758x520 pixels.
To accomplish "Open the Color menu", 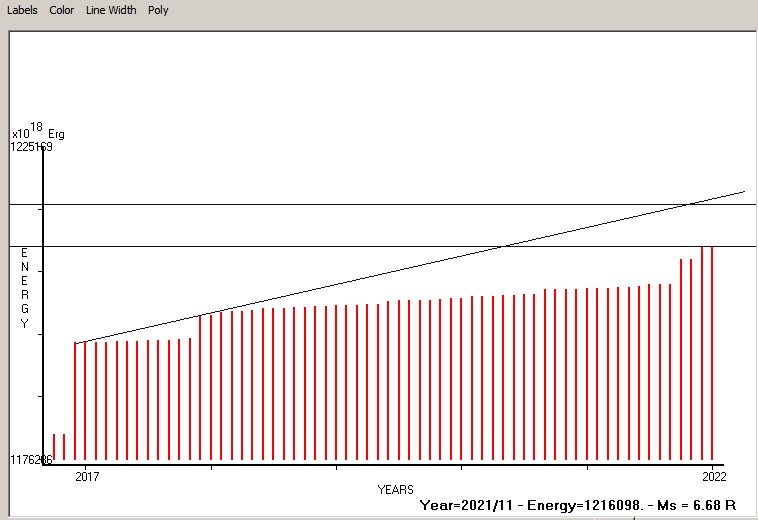I will (x=62, y=10).
